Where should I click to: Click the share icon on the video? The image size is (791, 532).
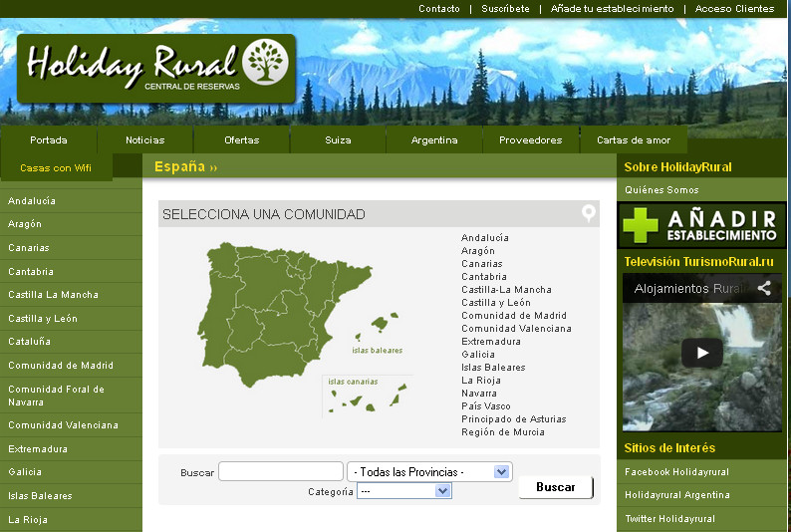click(x=765, y=289)
